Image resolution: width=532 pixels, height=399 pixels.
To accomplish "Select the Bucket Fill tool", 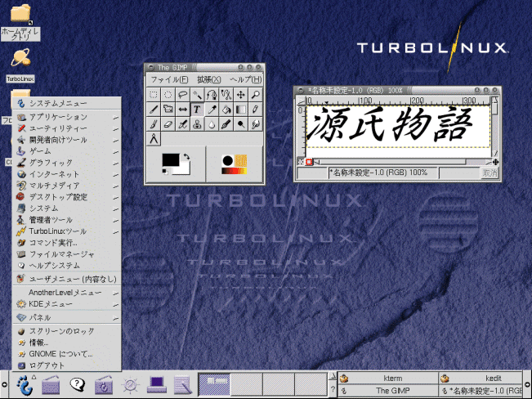I will coord(226,110).
